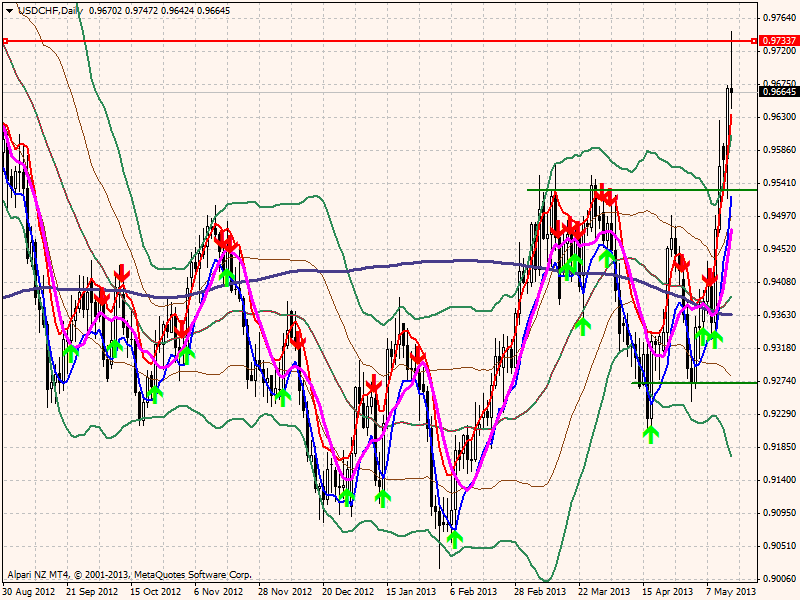Viewport: 800px width, 600px height.
Task: Click the 7 May 2013 date label
Action: [731, 592]
